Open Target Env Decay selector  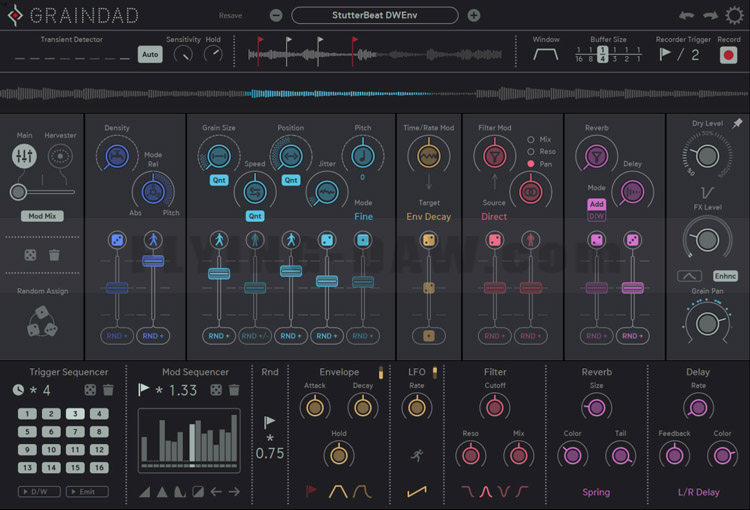tap(429, 216)
